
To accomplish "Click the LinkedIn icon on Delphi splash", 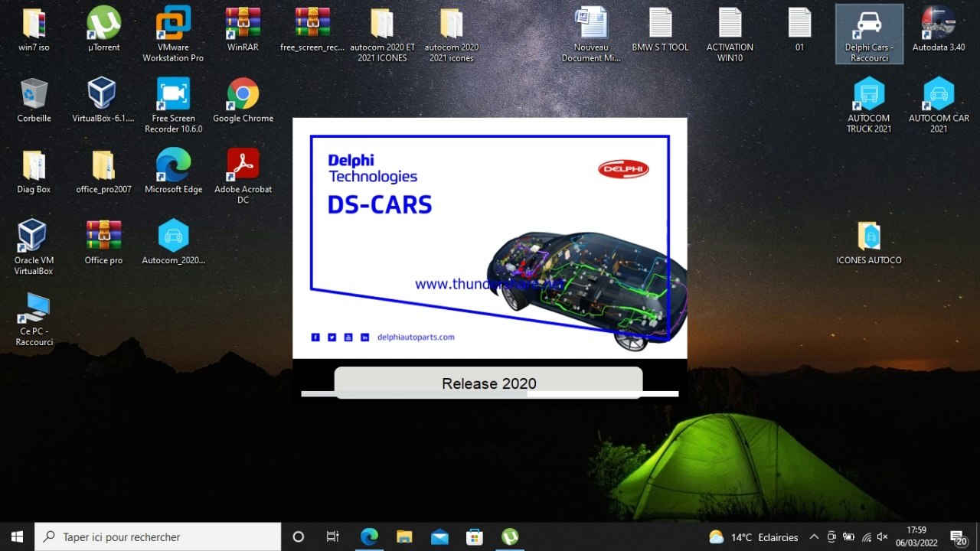I will (365, 337).
